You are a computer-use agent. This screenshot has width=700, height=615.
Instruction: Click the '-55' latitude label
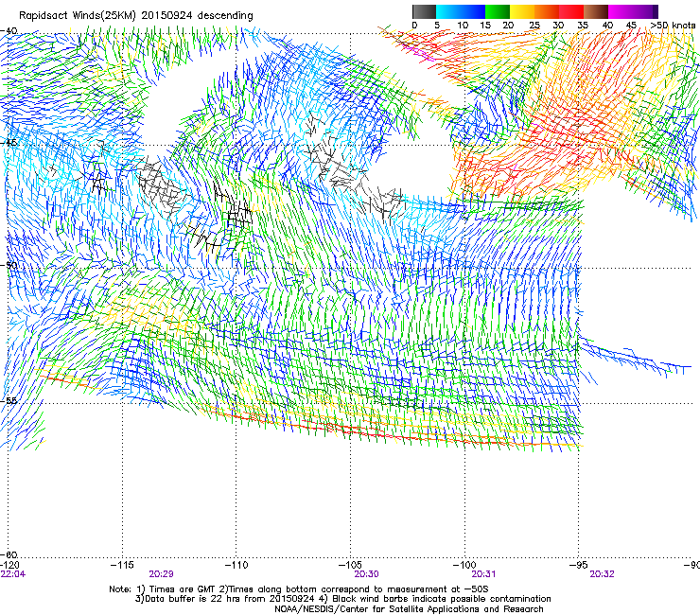(9, 400)
